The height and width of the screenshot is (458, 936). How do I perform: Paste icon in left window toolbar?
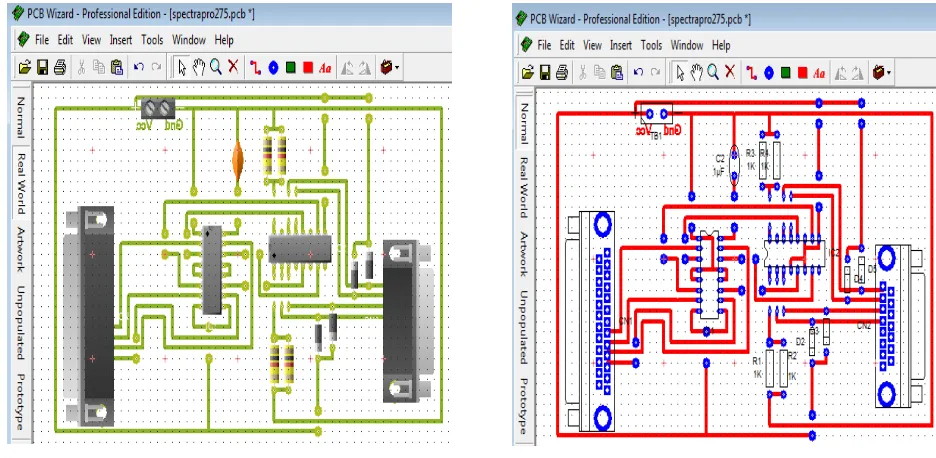[117, 67]
